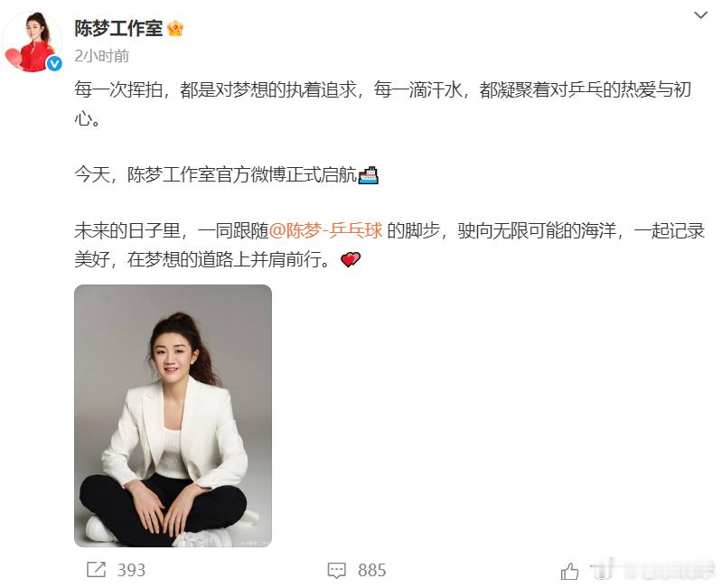Click the post text starting 每一次挥拍
This screenshot has width=722, height=588.
pyautogui.click(x=382, y=105)
